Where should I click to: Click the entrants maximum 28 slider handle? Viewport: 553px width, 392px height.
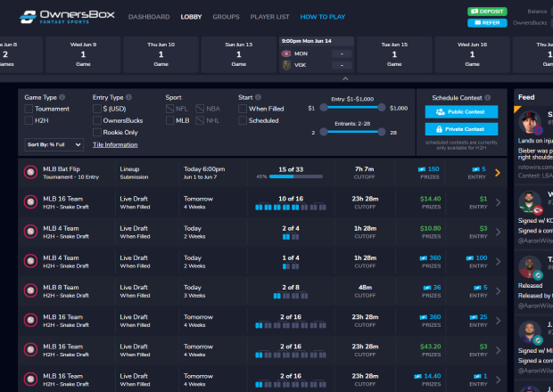pos(381,132)
